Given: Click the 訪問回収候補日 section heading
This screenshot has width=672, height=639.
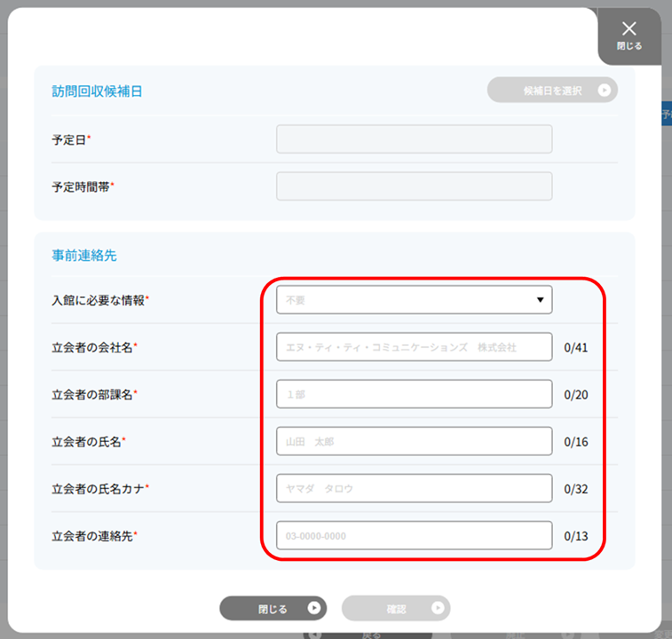Looking at the screenshot, I should [97, 91].
